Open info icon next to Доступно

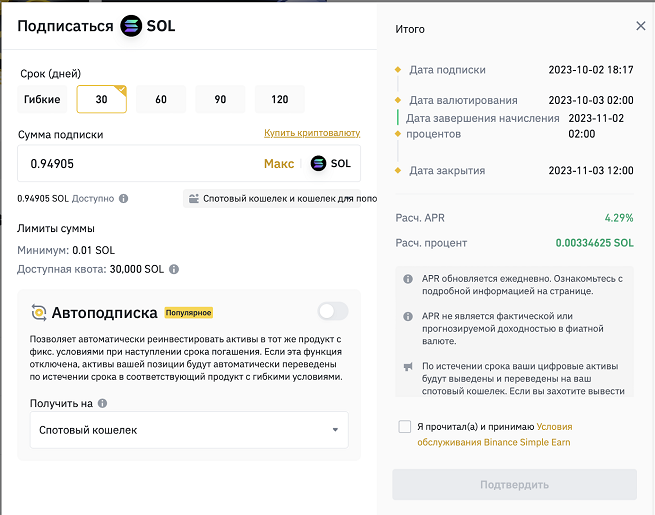[x=124, y=198]
